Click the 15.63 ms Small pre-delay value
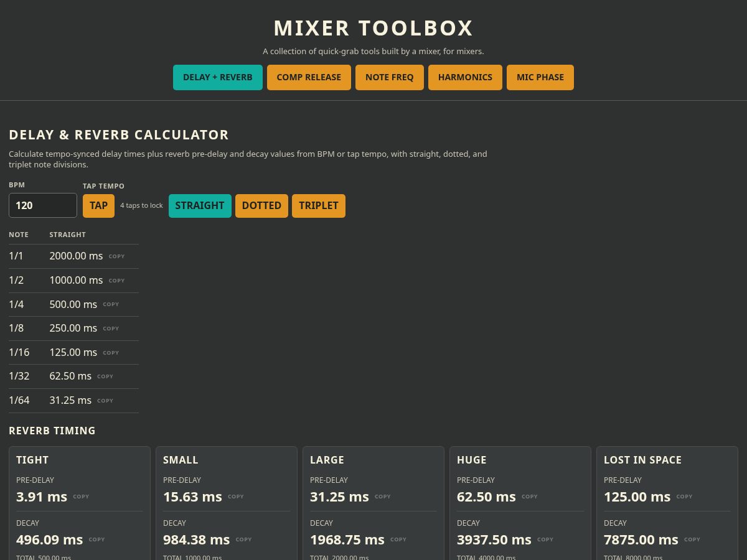The image size is (747, 560). [x=192, y=497]
